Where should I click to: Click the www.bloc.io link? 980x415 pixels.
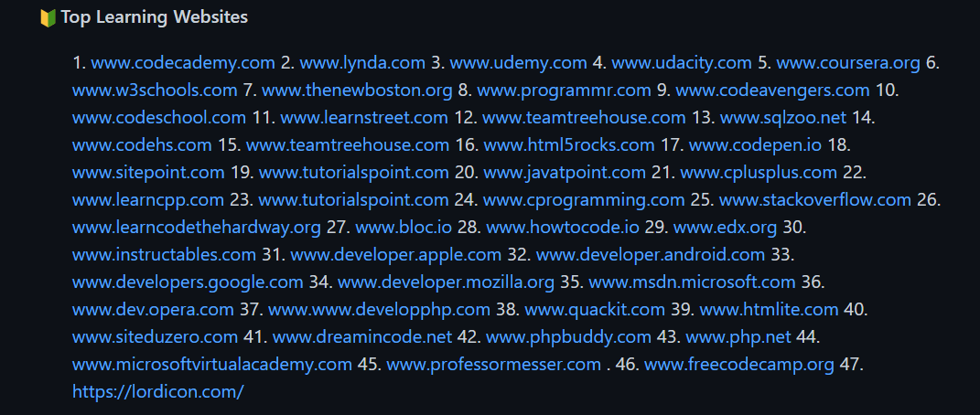click(x=404, y=228)
